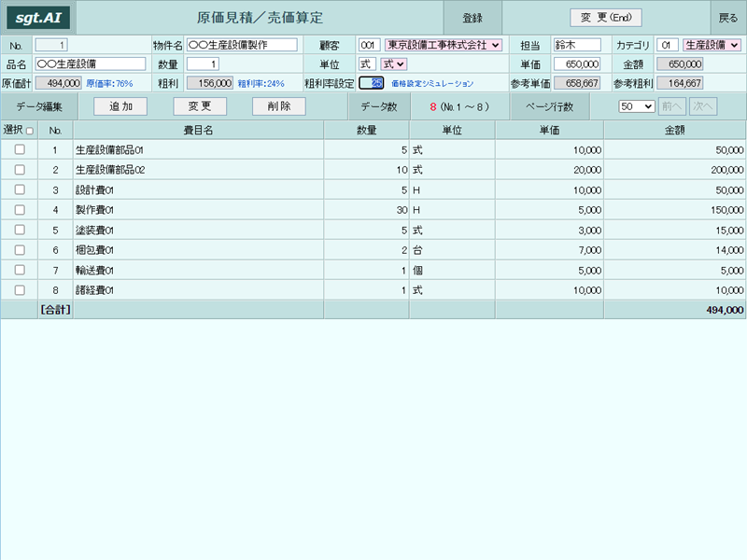Viewport: 747px width, 560px height.
Task: Click the 生産設備部品02 item name
Action: click(110, 170)
